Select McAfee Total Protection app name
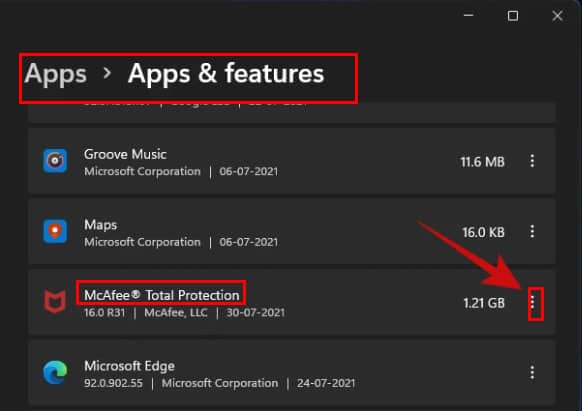 (x=161, y=295)
